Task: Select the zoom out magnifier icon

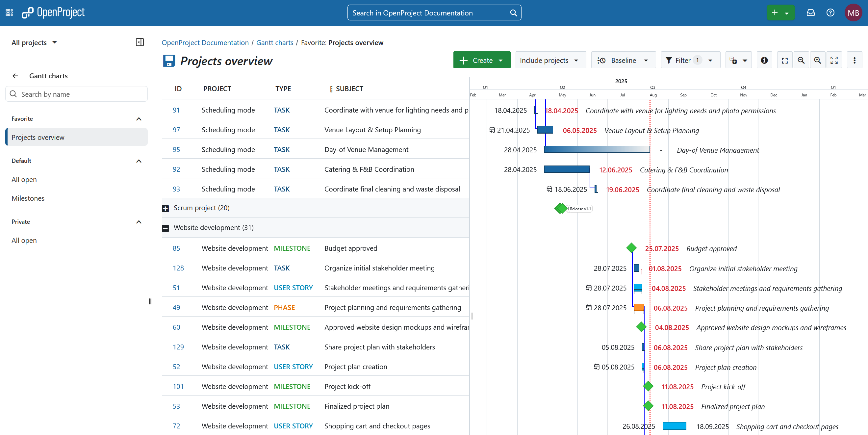Action: coord(801,60)
